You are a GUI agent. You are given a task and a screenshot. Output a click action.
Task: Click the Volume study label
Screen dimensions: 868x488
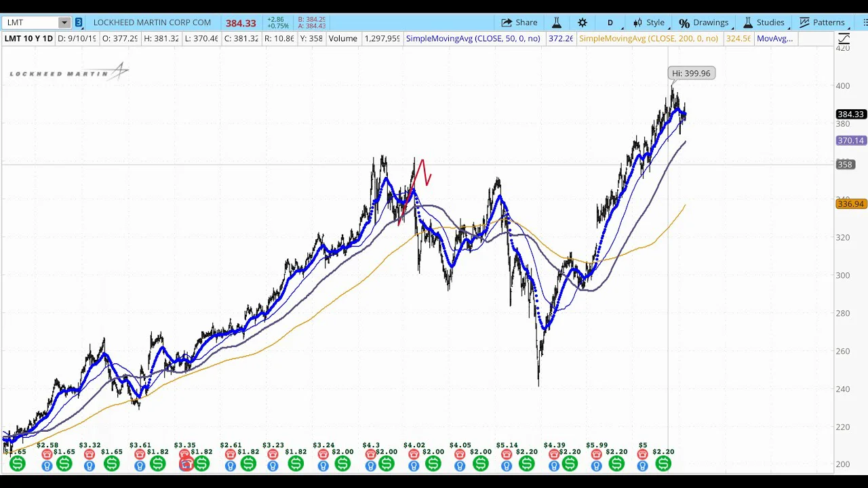(x=343, y=39)
